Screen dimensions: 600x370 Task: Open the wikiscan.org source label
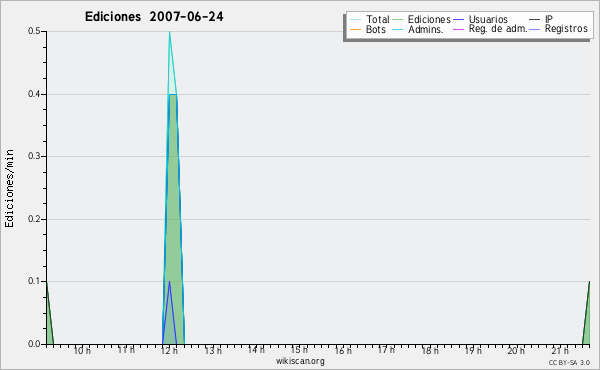pyautogui.click(x=300, y=361)
